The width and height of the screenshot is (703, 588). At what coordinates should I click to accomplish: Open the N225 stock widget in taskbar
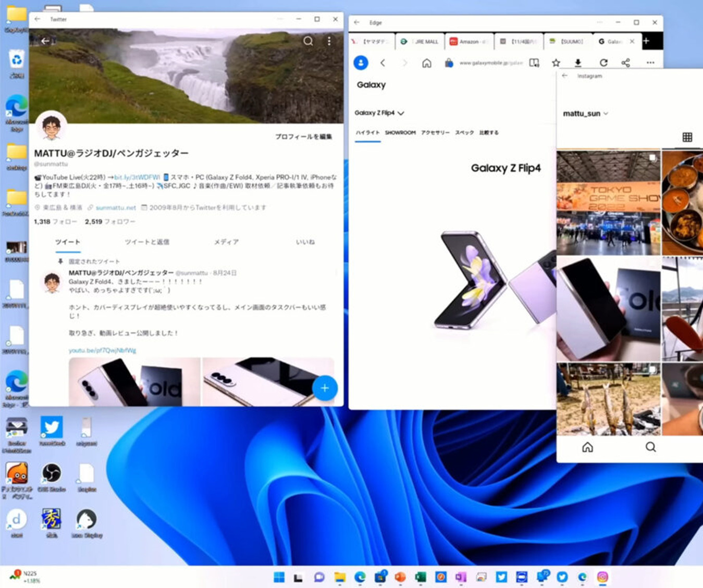tap(25, 577)
